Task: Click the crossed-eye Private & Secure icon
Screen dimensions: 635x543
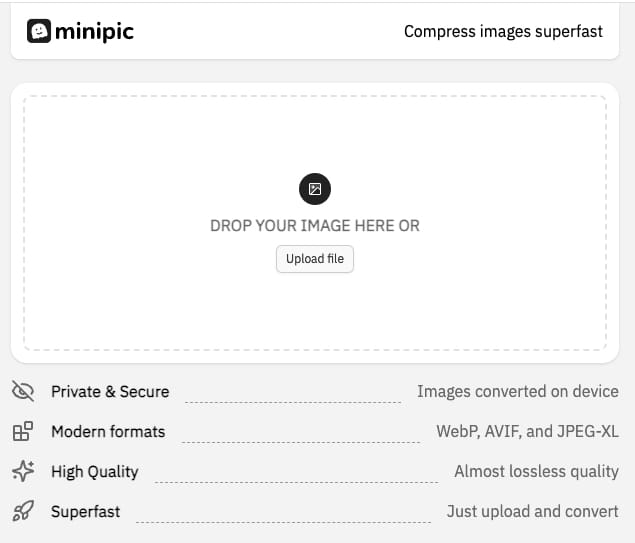Action: point(23,391)
